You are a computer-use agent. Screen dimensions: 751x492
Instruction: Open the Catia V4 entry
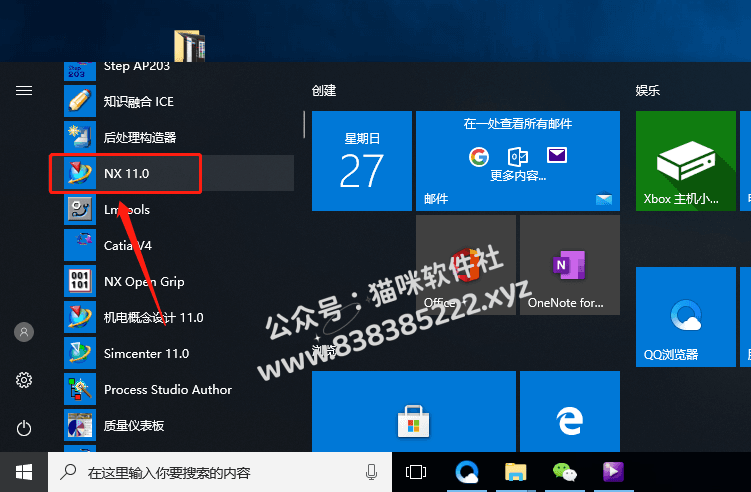(179, 245)
